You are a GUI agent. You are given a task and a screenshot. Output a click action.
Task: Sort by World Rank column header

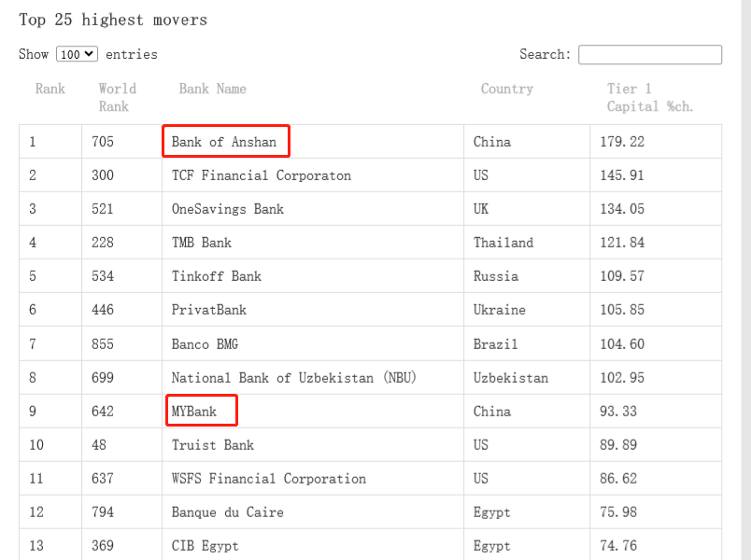tap(117, 97)
